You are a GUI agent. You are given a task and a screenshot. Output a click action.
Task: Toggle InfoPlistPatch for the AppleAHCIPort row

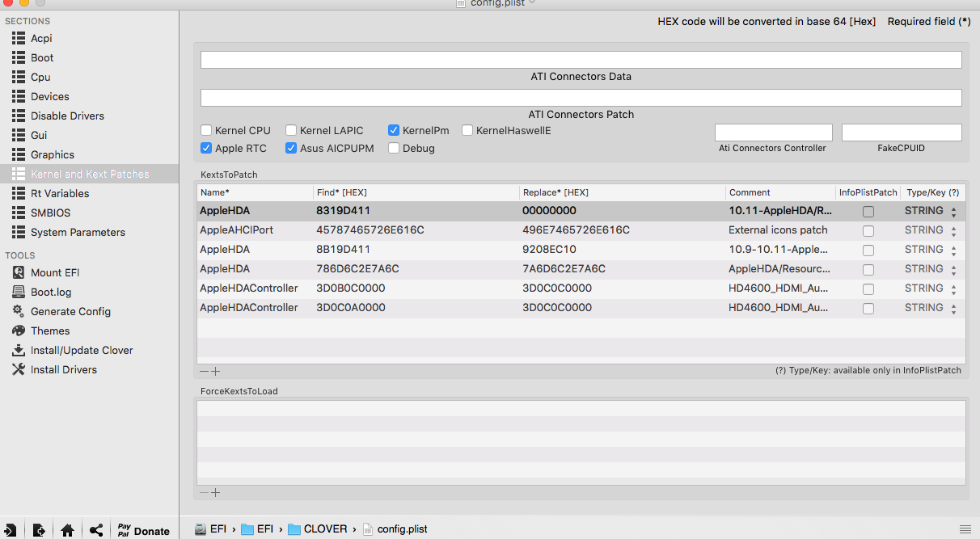pos(868,231)
